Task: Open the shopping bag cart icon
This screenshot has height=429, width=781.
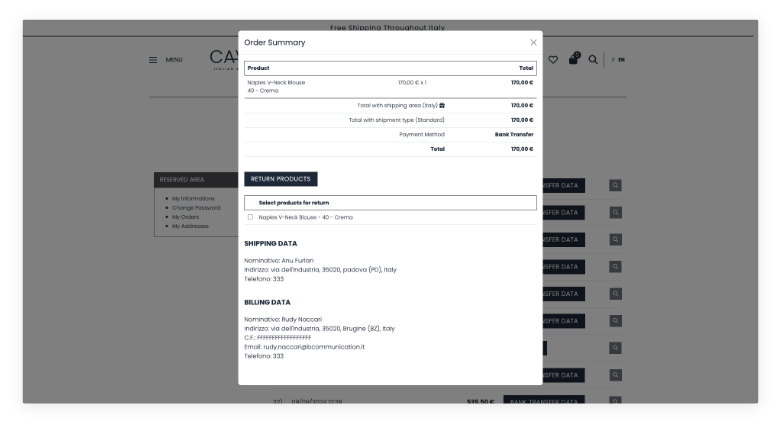Action: pyautogui.click(x=574, y=59)
